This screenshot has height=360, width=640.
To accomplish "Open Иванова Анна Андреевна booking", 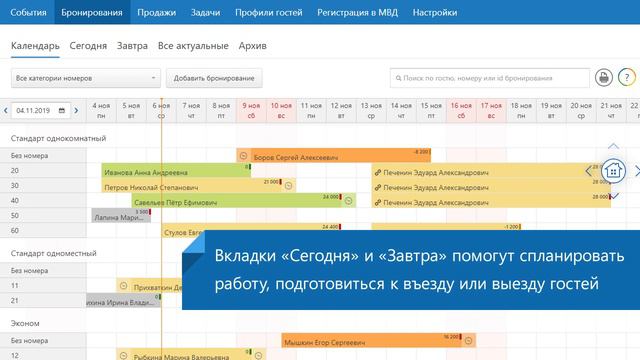I will [176, 171].
